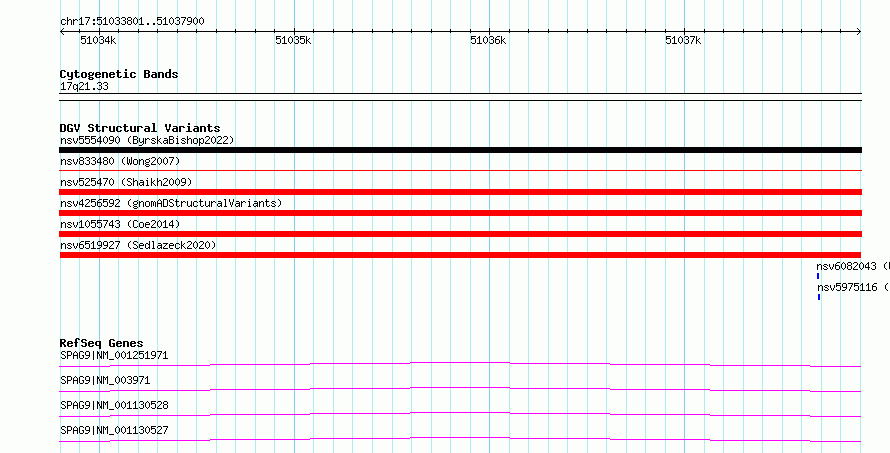Click the left arrow of the ruler
This screenshot has width=890, height=453.
point(62,32)
